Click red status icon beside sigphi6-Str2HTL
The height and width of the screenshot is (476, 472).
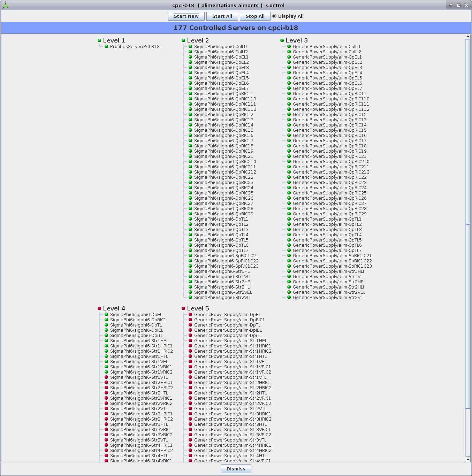[x=106, y=393]
